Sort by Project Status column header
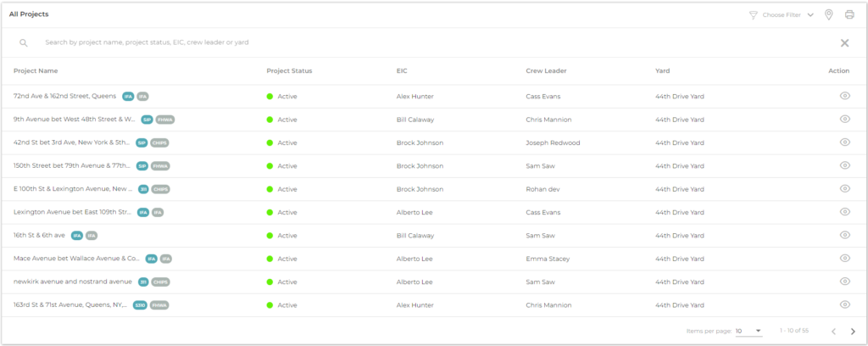868x346 pixels. (x=289, y=70)
